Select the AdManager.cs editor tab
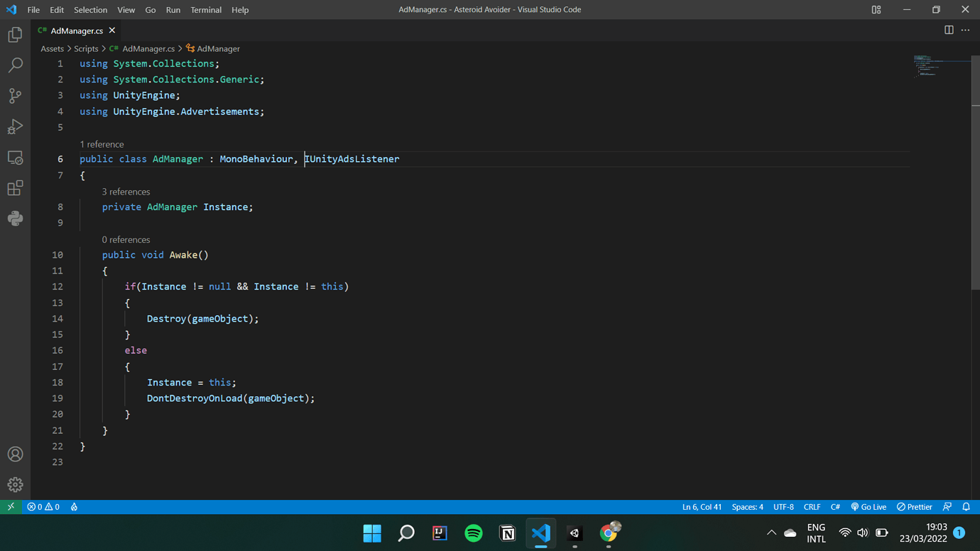This screenshot has height=551, width=980. coord(76,31)
